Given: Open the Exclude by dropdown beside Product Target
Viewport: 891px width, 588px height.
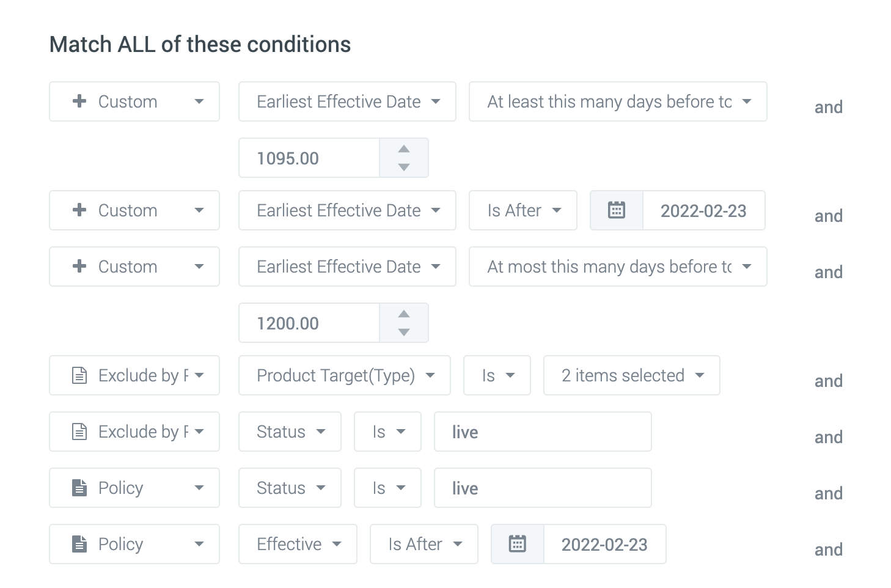Looking at the screenshot, I should (134, 375).
